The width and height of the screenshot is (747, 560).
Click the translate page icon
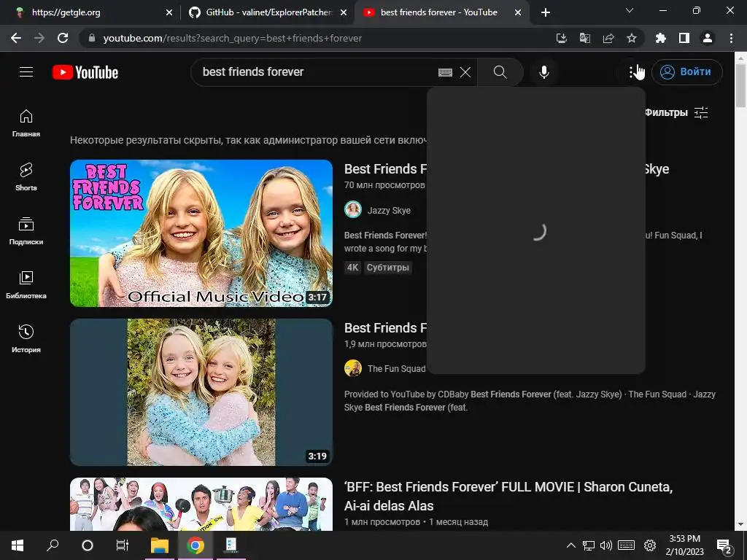click(x=584, y=38)
